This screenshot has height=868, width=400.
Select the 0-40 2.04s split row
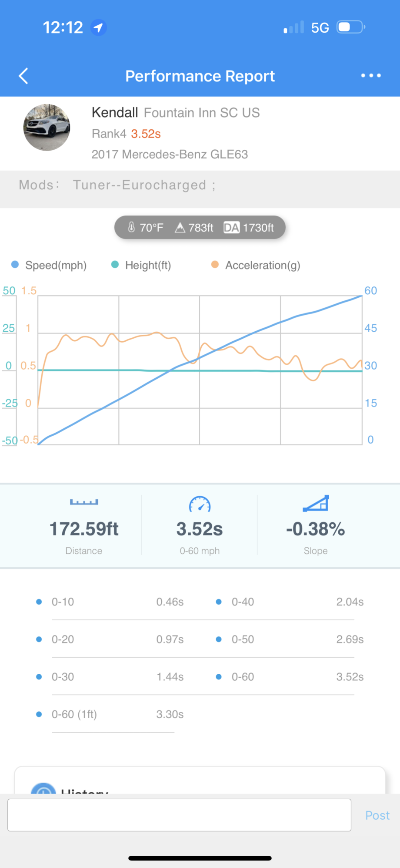pyautogui.click(x=290, y=602)
